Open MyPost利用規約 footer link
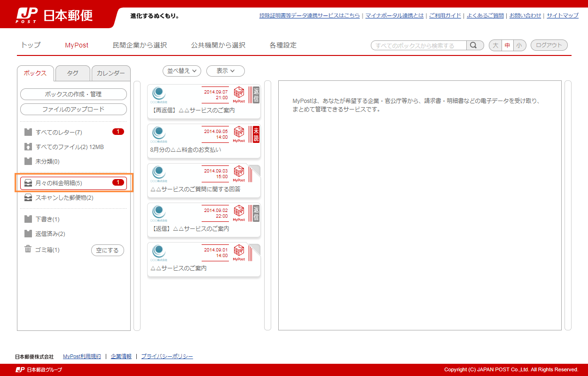This screenshot has width=588, height=376. point(82,357)
